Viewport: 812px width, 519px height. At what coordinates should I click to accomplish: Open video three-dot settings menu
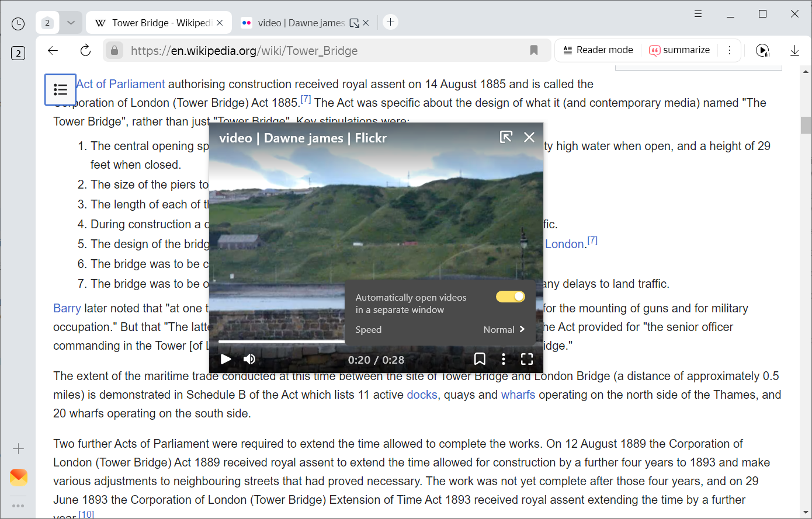coord(504,359)
